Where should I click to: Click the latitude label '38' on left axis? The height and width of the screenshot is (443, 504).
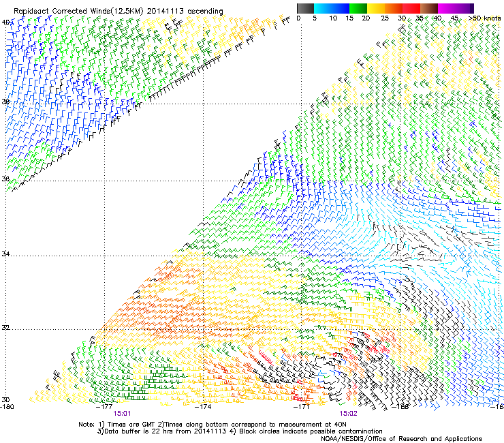(5, 102)
